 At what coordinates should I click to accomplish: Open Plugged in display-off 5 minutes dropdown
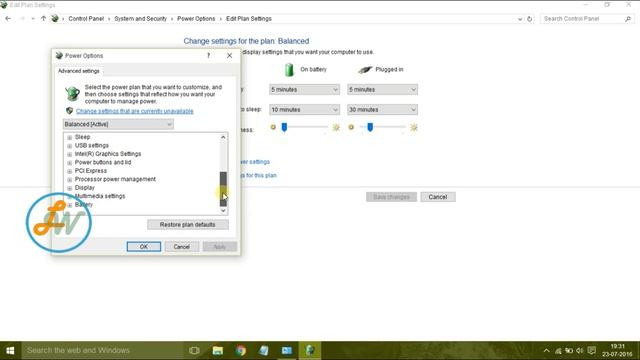click(x=382, y=89)
